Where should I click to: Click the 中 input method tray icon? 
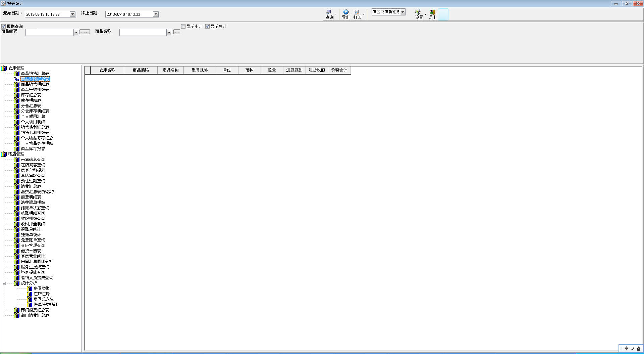(x=626, y=349)
